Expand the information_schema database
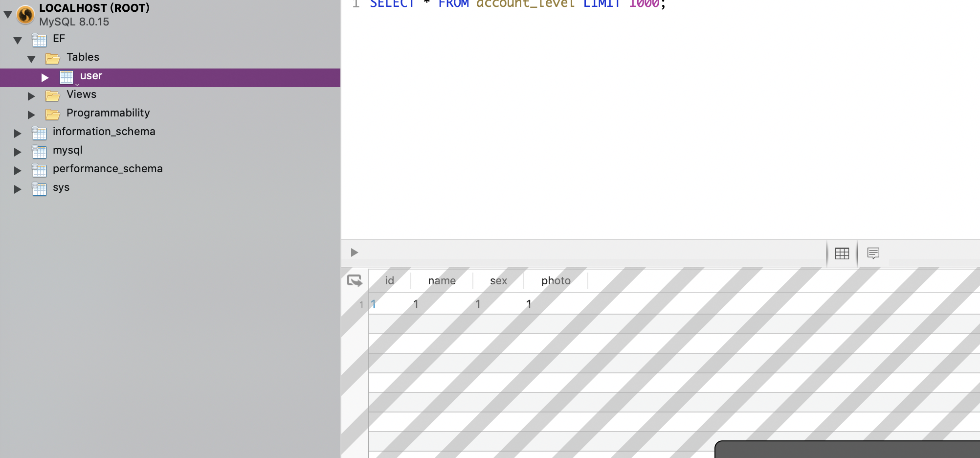The height and width of the screenshot is (458, 980). coord(18,134)
